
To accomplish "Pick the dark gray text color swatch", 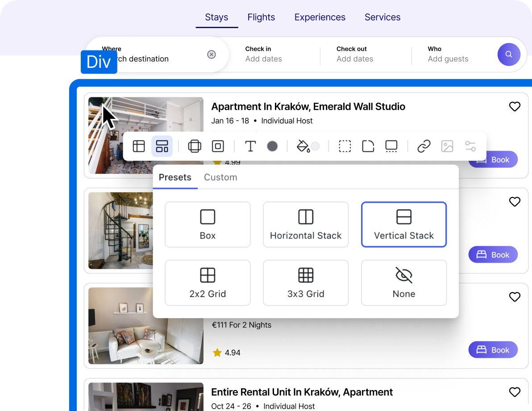I will (272, 147).
